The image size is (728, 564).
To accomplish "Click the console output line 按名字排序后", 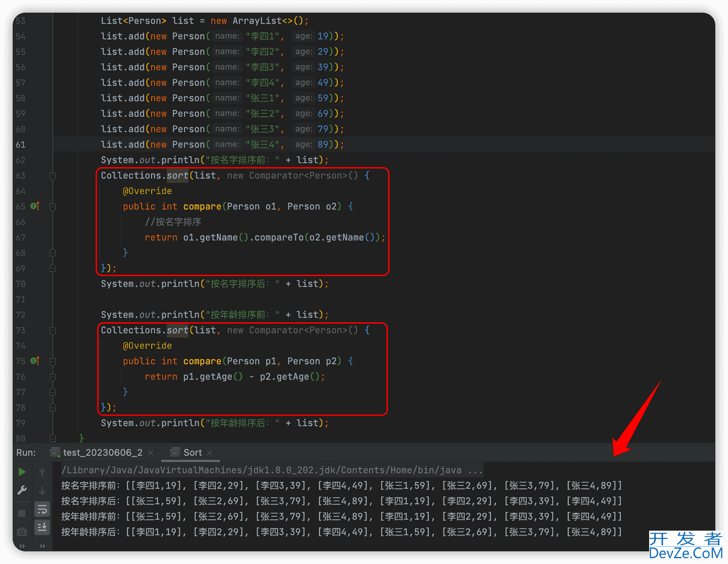I will pyautogui.click(x=342, y=501).
